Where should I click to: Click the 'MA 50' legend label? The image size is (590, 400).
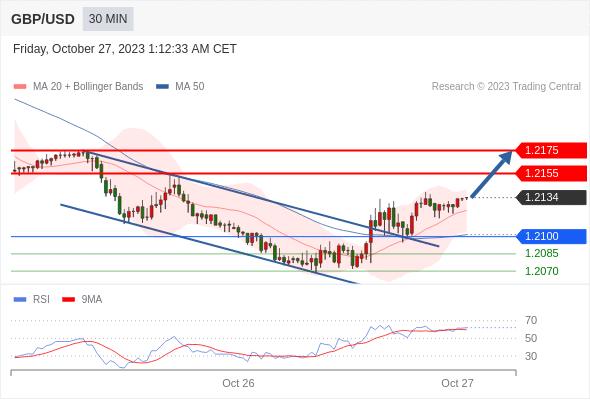(190, 87)
